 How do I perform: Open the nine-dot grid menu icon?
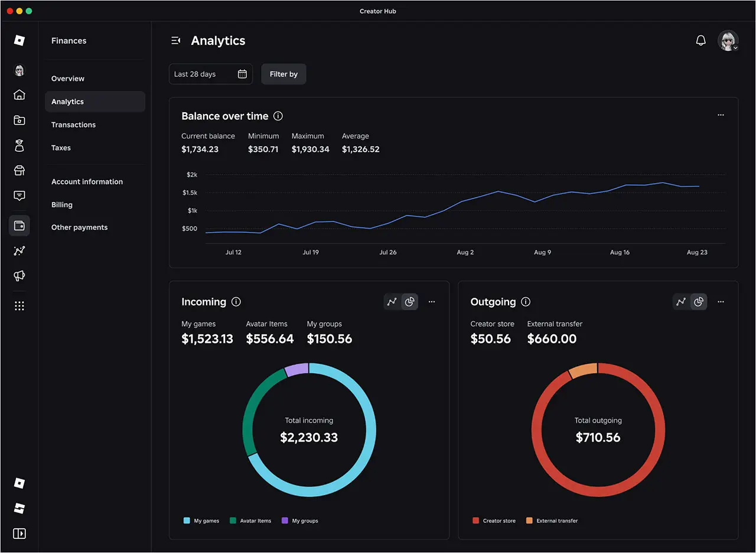pyautogui.click(x=19, y=306)
